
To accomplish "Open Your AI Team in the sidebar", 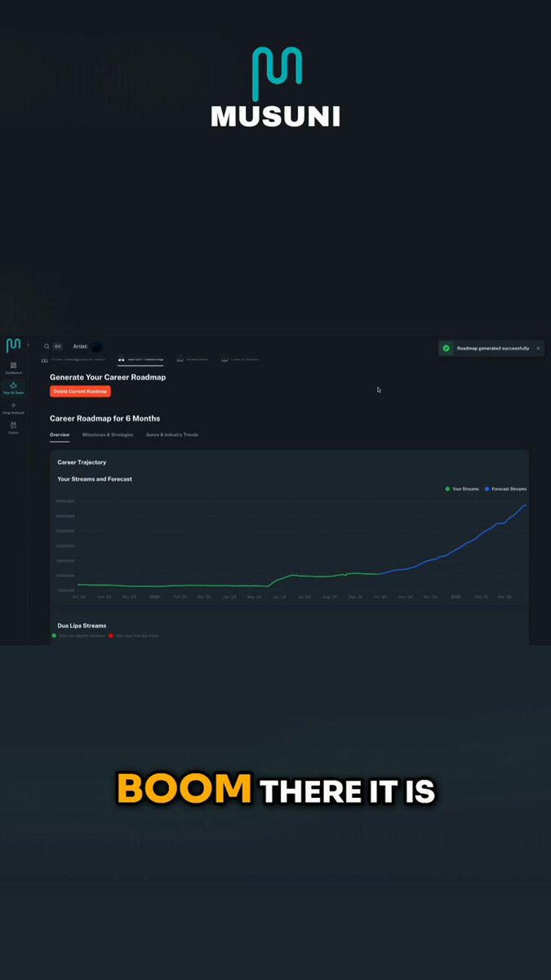I will point(13,388).
